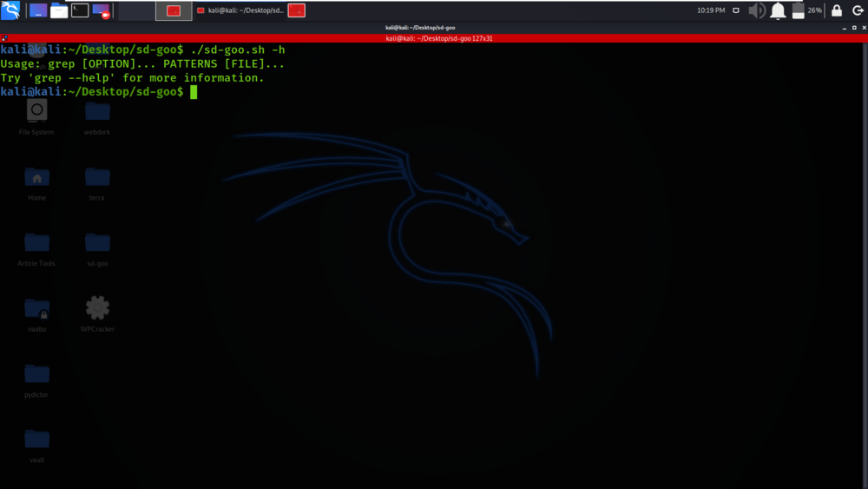Open the pydictor desktop folder
The width and height of the screenshot is (868, 489).
pyautogui.click(x=36, y=380)
